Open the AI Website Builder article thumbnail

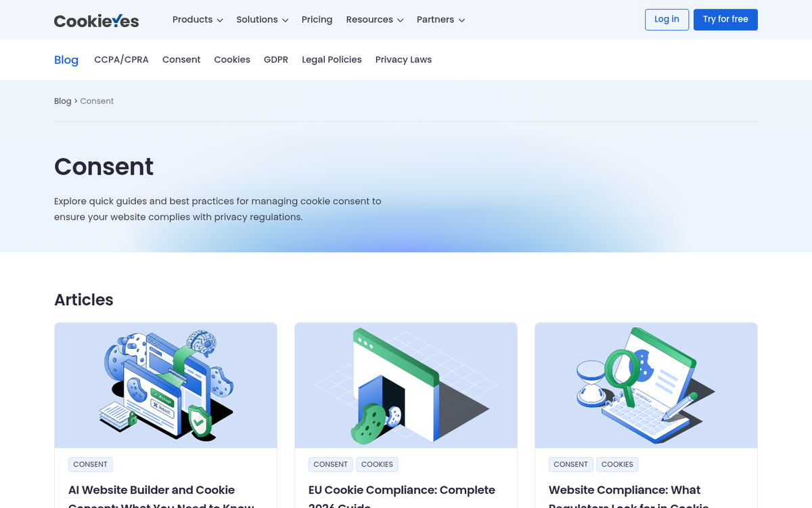166,385
